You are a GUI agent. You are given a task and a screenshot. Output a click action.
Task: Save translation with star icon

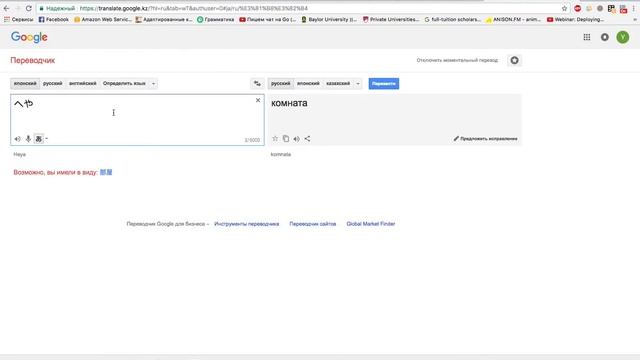click(x=275, y=139)
